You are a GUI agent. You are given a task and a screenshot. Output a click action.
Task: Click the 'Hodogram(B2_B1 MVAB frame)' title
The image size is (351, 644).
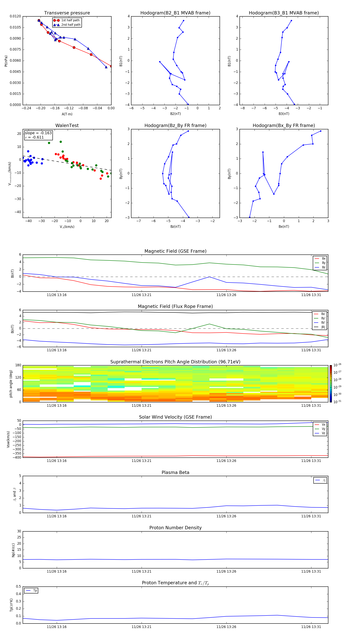pyautogui.click(x=175, y=13)
